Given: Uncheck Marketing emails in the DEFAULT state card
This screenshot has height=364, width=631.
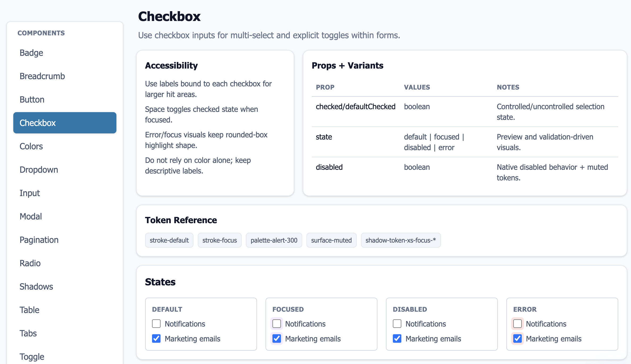Looking at the screenshot, I should pos(156,338).
